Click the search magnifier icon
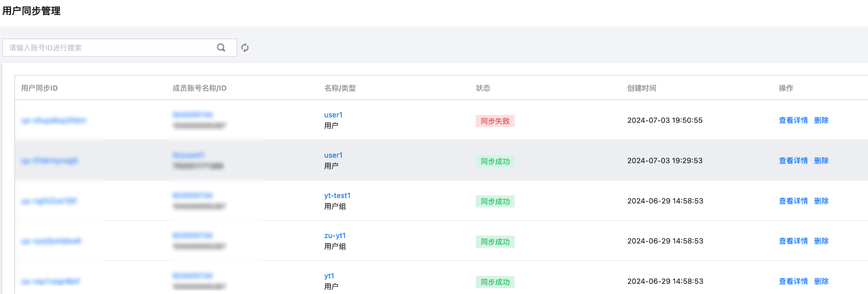The height and width of the screenshot is (294, 868). click(221, 48)
